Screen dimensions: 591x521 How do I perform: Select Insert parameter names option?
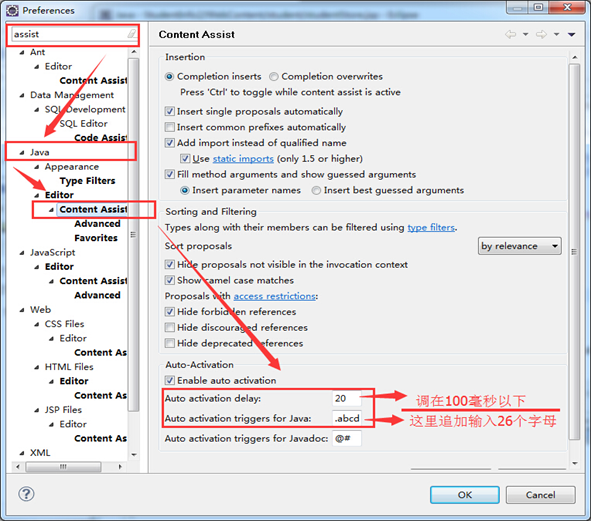(x=185, y=190)
